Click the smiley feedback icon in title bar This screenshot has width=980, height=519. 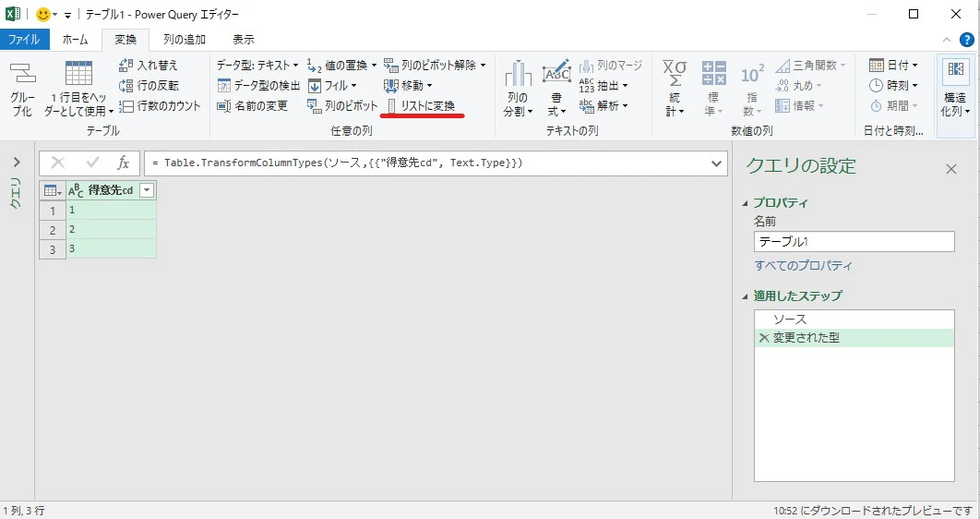pyautogui.click(x=42, y=14)
